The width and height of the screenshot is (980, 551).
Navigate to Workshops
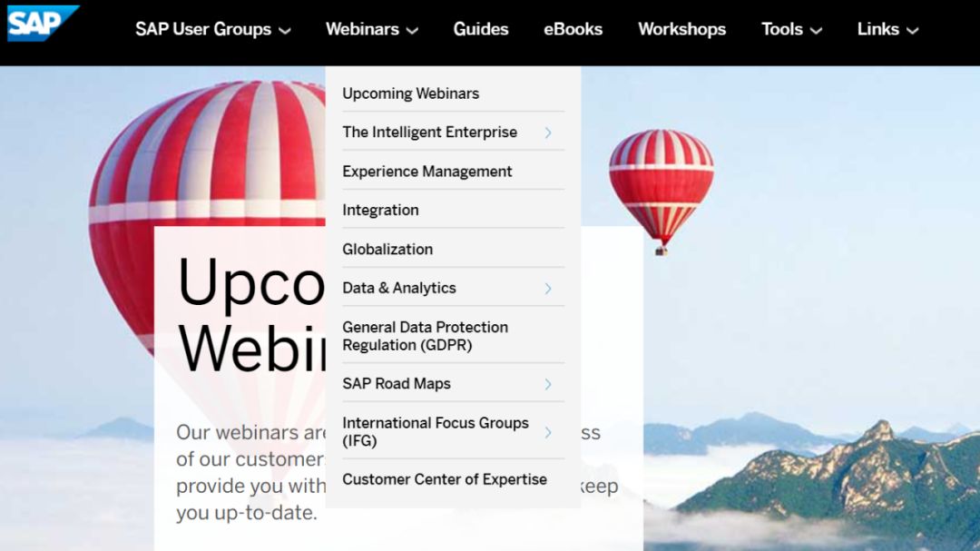point(681,29)
